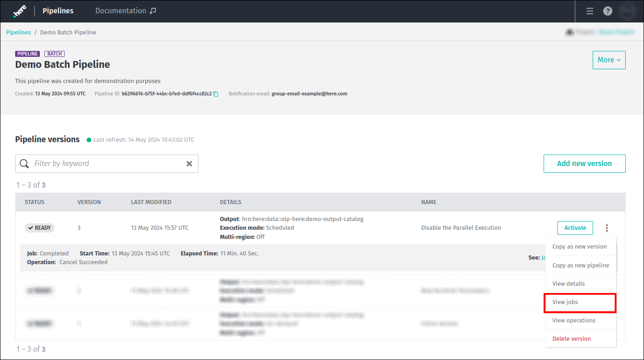Open the help icon in the top bar
644x360 pixels.
click(608, 11)
